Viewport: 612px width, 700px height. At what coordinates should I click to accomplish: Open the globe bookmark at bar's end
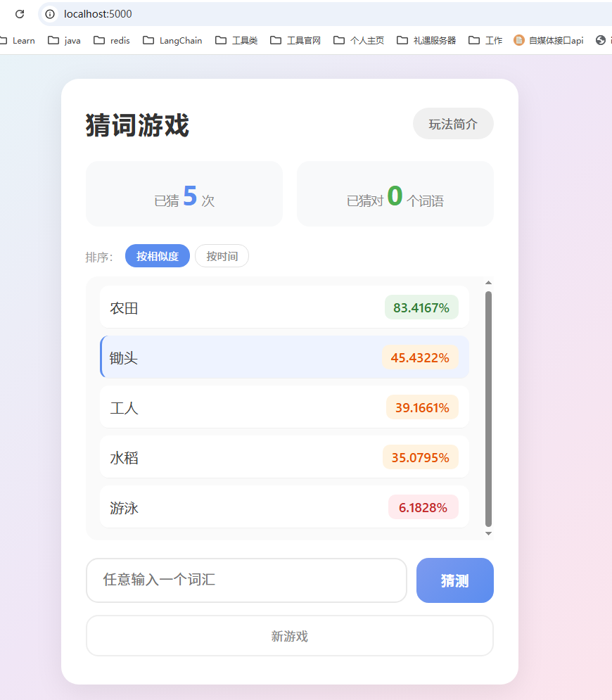click(x=601, y=40)
